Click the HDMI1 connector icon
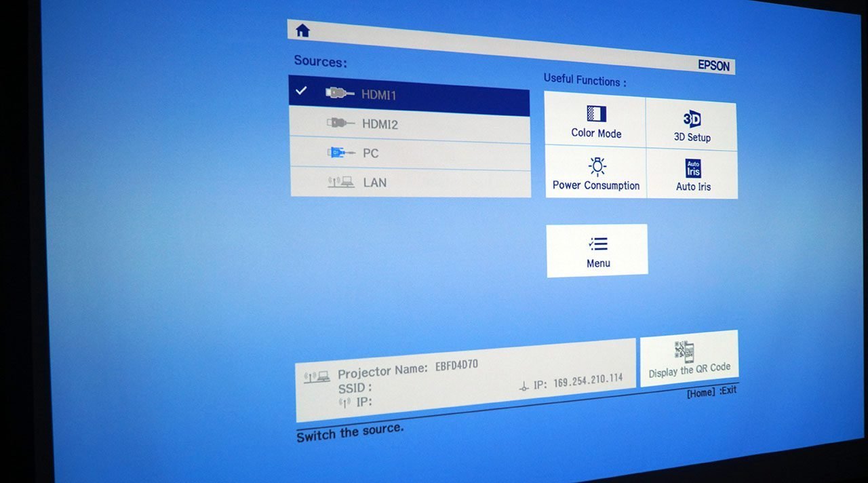Viewport: 868px width, 483px height. coord(340,93)
